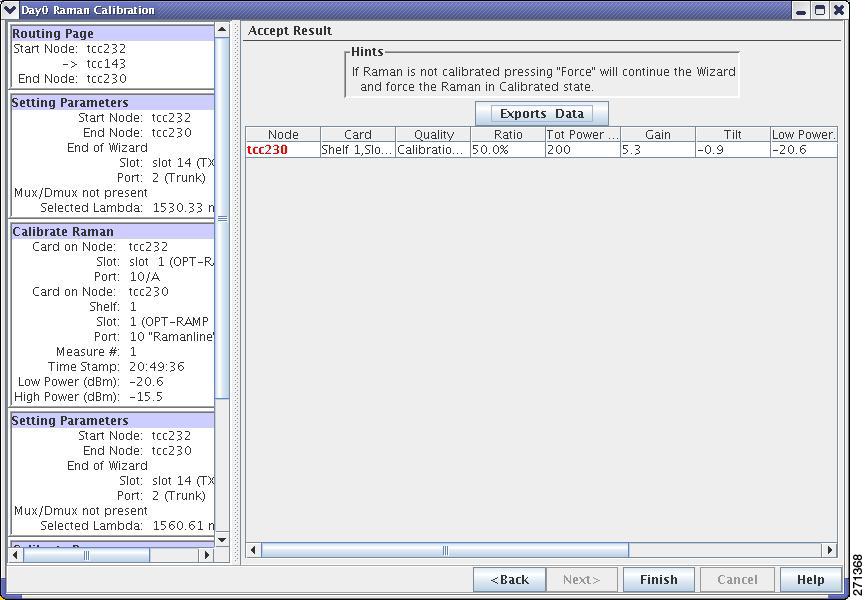Click the results table horizontal scrollbar thumb
The width and height of the screenshot is (865, 600).
445,550
